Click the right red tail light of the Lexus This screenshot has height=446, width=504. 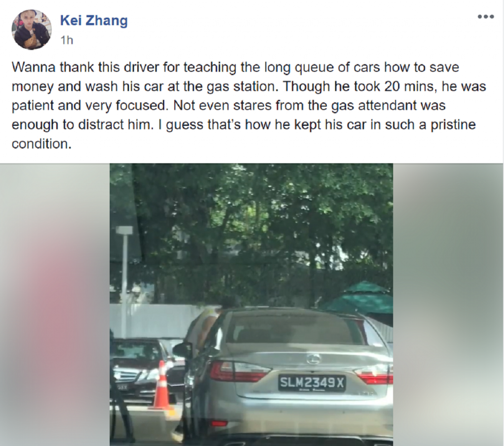[375, 374]
